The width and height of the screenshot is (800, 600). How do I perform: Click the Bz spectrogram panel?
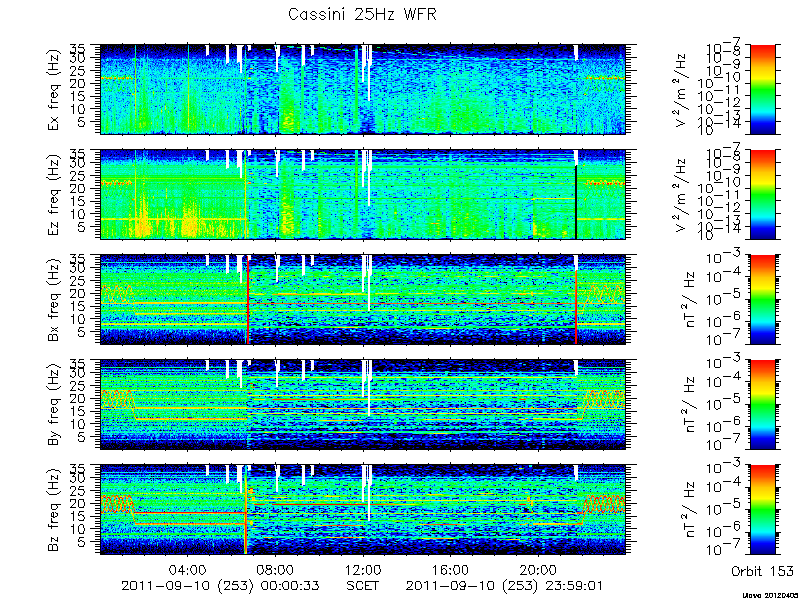(x=362, y=510)
